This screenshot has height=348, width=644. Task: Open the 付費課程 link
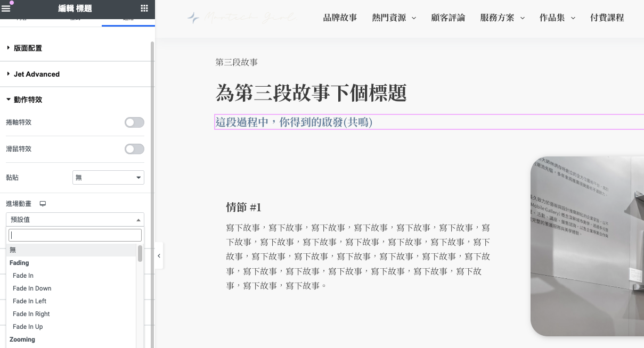tap(607, 17)
